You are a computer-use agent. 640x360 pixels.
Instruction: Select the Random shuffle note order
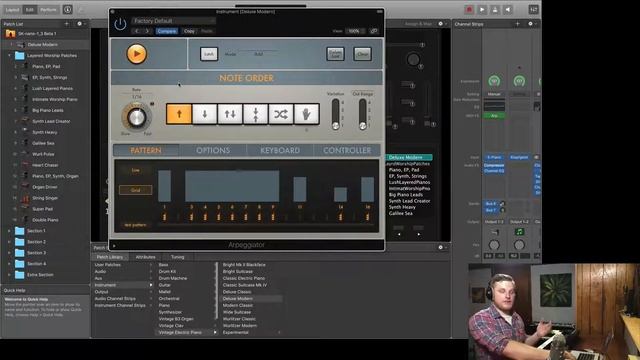coord(281,114)
